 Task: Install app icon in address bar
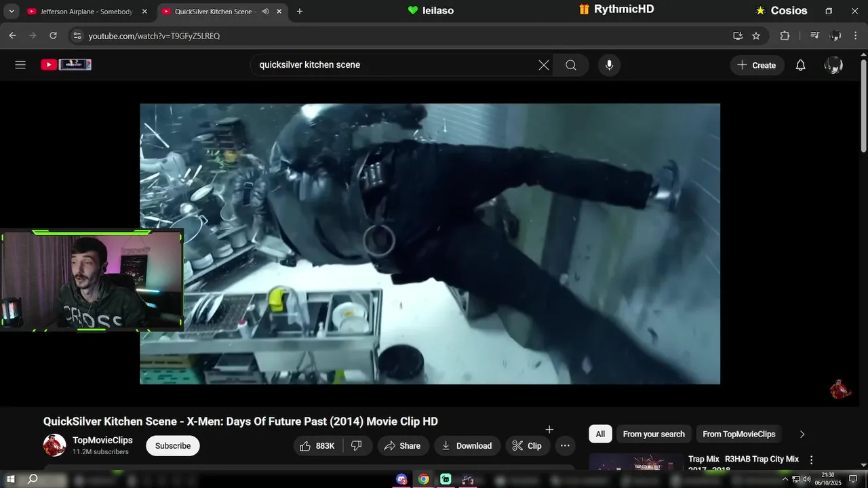pos(738,36)
